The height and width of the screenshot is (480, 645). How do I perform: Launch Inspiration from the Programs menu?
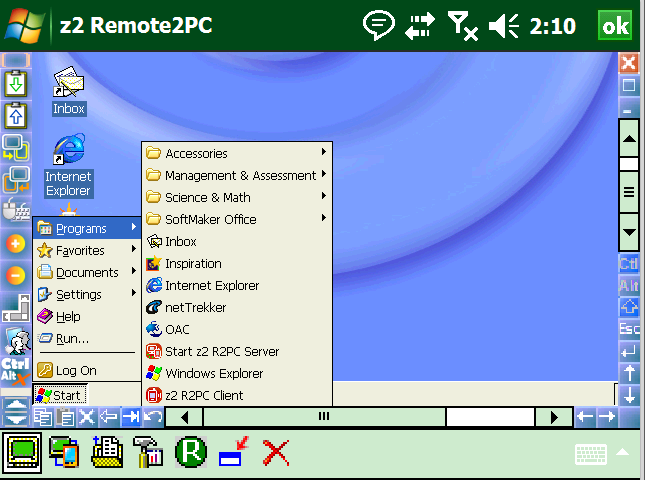pyautogui.click(x=237, y=263)
